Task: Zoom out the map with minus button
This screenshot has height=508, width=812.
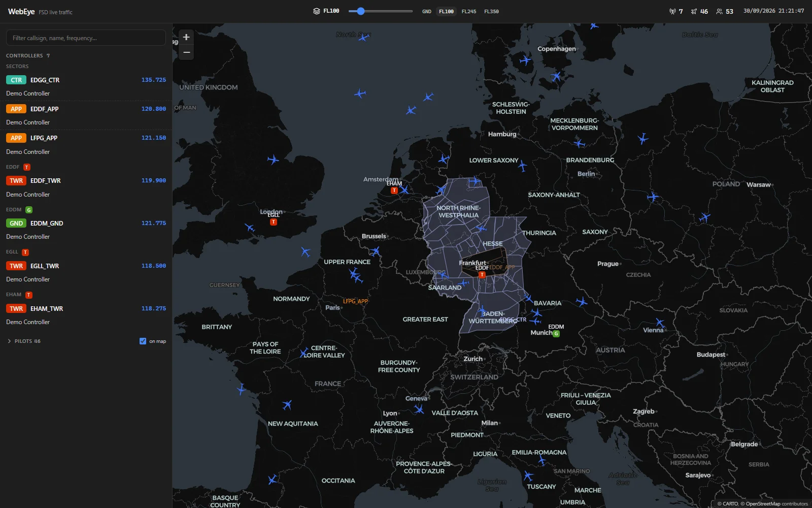Action: coord(186,52)
